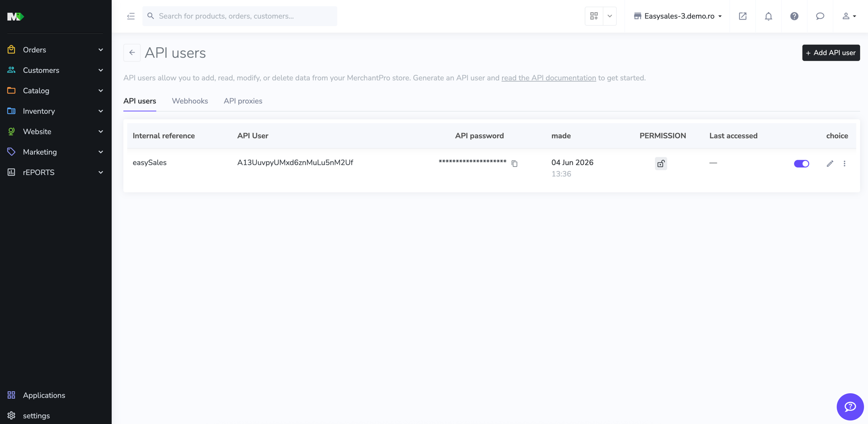The image size is (868, 424).
Task: Click the Orders bag icon
Action: [x=11, y=49]
